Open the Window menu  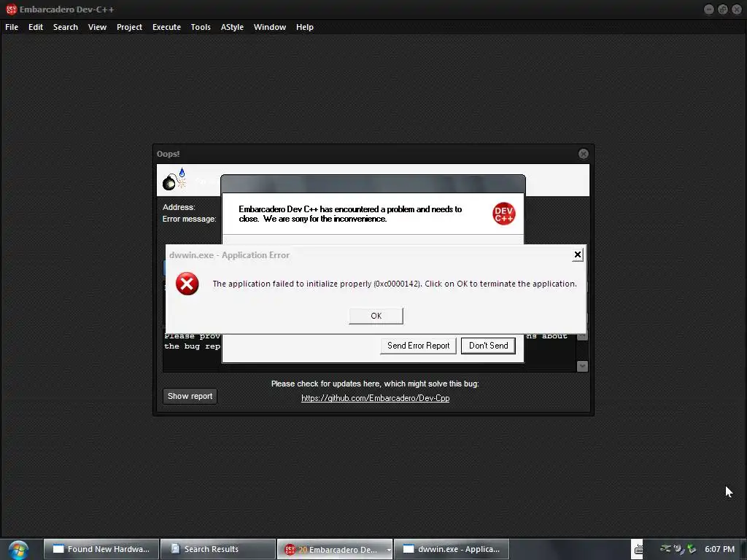[x=270, y=27]
